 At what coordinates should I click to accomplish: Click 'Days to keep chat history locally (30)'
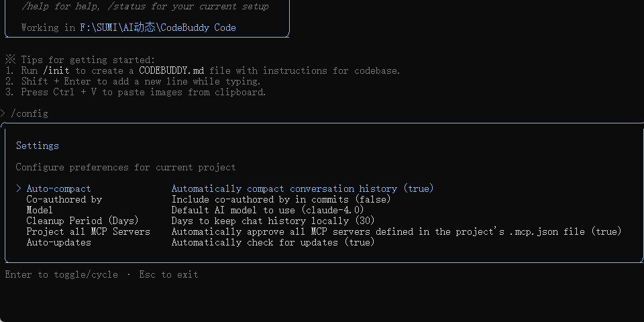coord(273,221)
